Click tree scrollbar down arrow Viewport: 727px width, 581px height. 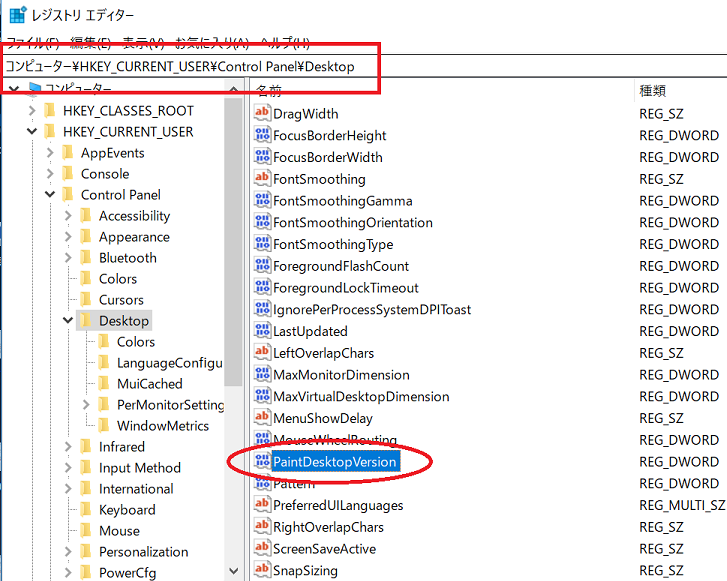[234, 571]
